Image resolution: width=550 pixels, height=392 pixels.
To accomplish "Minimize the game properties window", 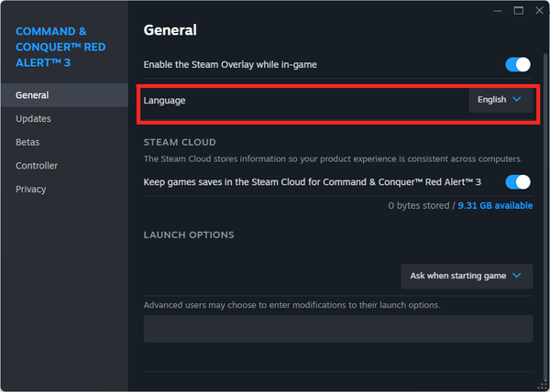I will 497,11.
